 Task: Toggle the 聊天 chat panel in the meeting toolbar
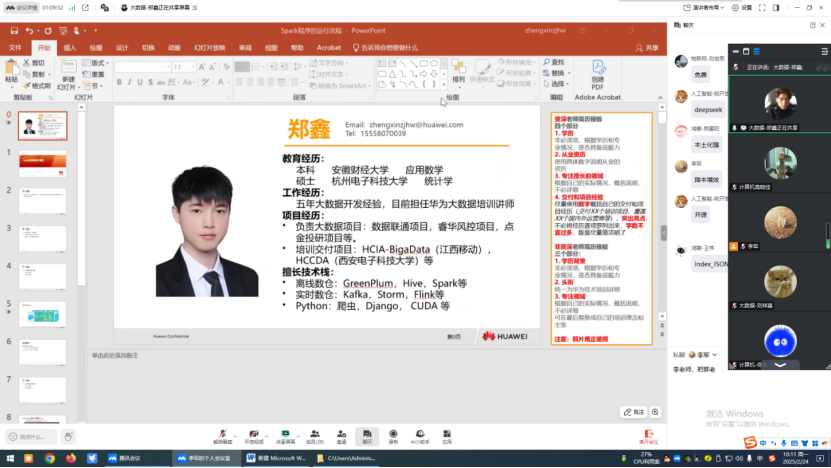click(x=367, y=432)
